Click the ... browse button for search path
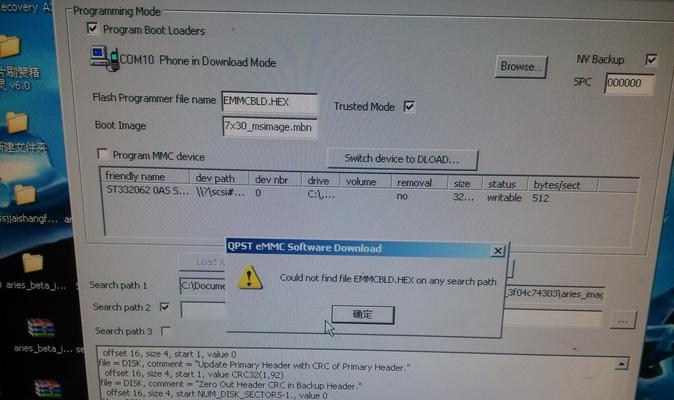 (x=622, y=321)
